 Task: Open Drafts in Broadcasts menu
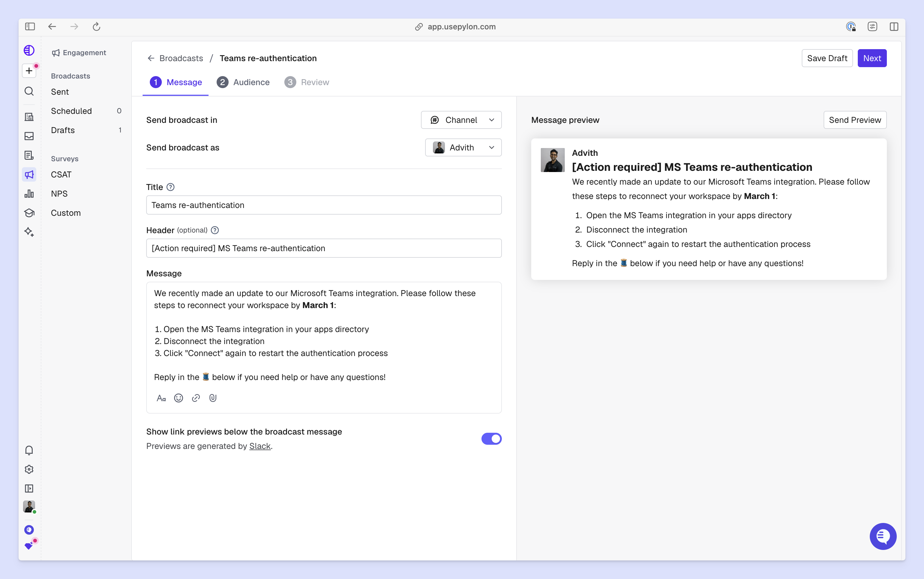click(63, 130)
